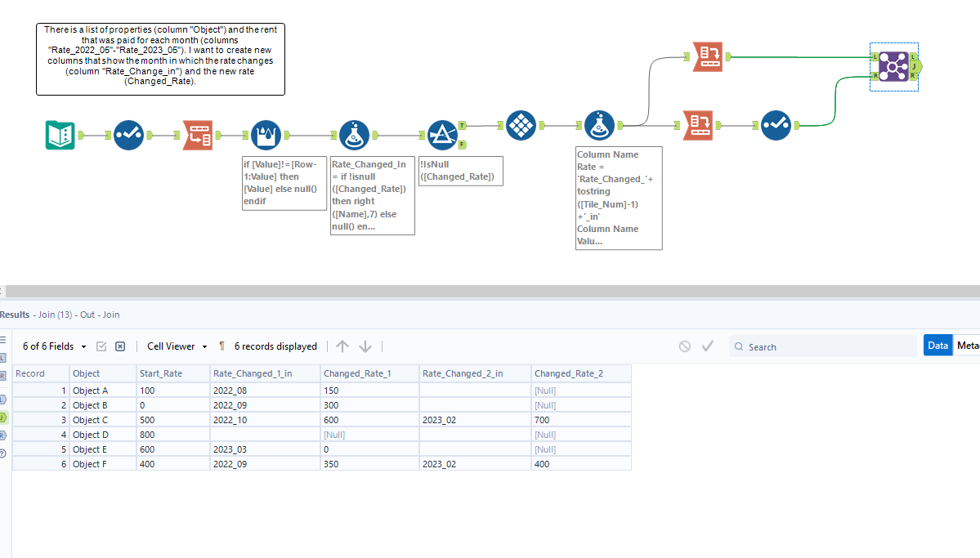
Task: Click the Tile tool on the canvas
Action: point(521,124)
